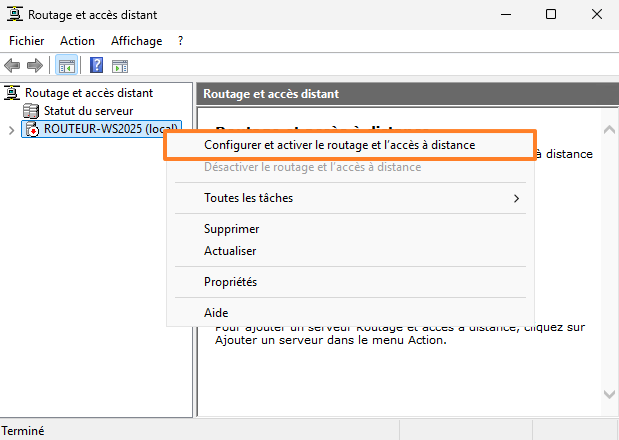The image size is (619, 440).
Task: Click Aide in the context menu
Action: (216, 313)
